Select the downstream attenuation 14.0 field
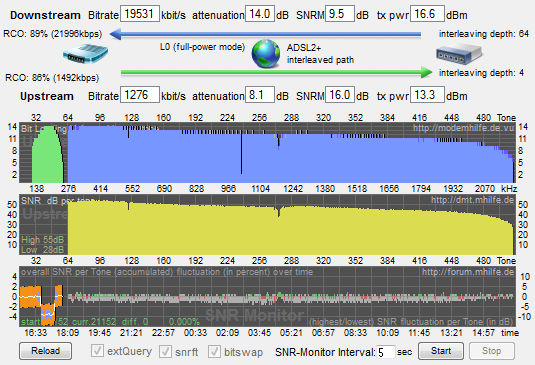The width and height of the screenshot is (535, 365). [260, 14]
